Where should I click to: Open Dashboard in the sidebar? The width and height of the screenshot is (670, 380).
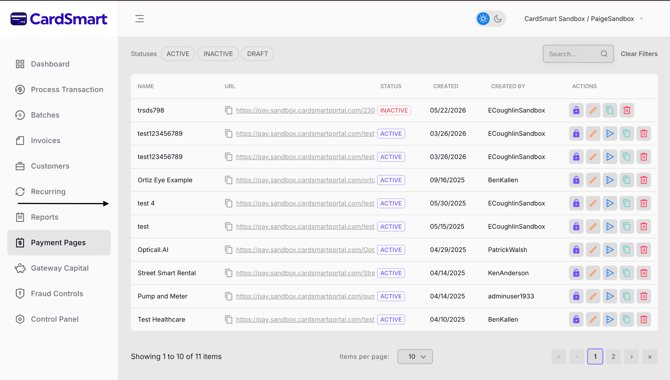pyautogui.click(x=59, y=64)
